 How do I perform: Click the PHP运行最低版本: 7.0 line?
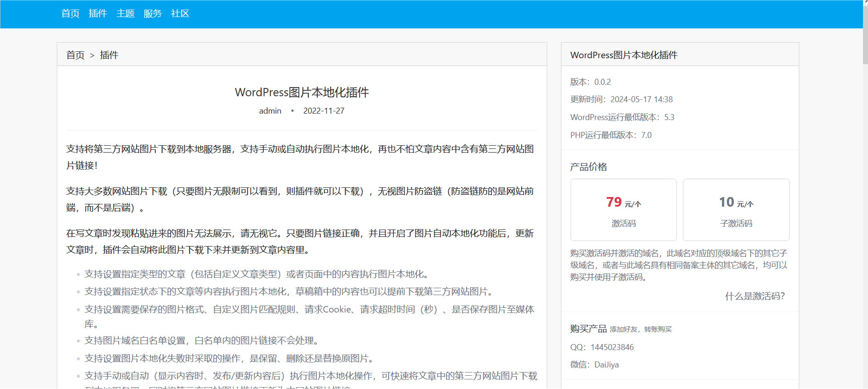611,135
